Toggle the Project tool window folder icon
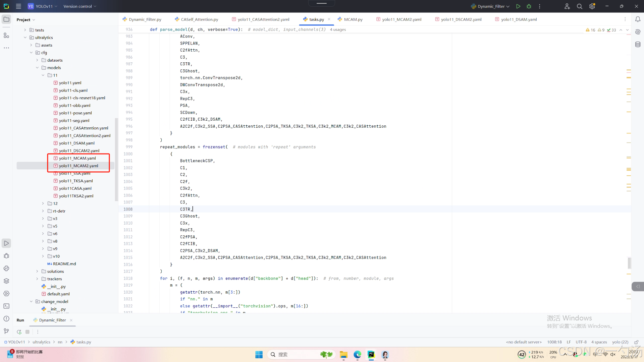 click(x=6, y=19)
